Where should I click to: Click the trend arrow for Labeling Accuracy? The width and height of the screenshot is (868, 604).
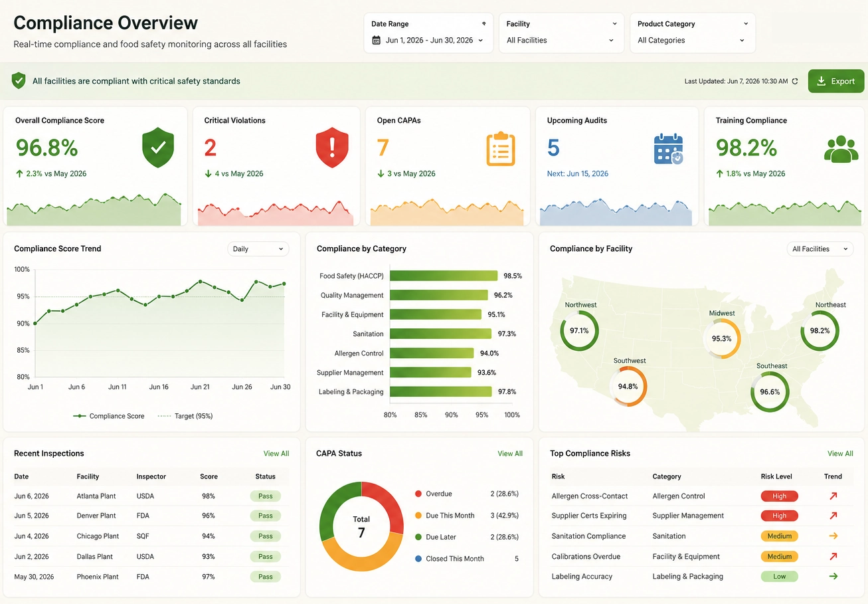[x=833, y=576]
